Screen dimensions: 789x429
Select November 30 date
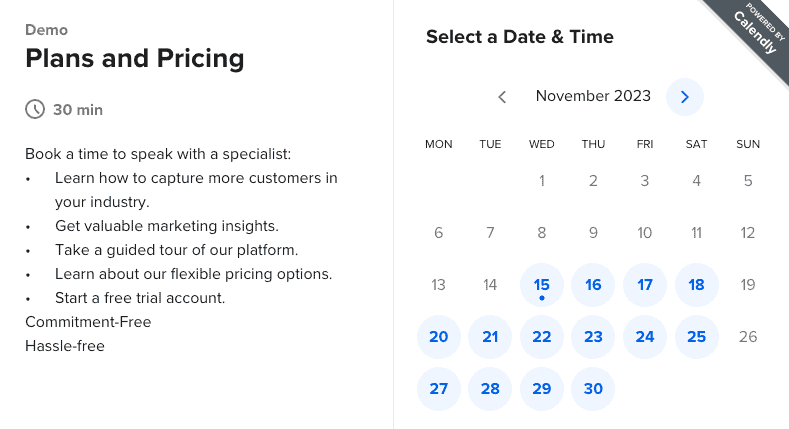(x=593, y=388)
